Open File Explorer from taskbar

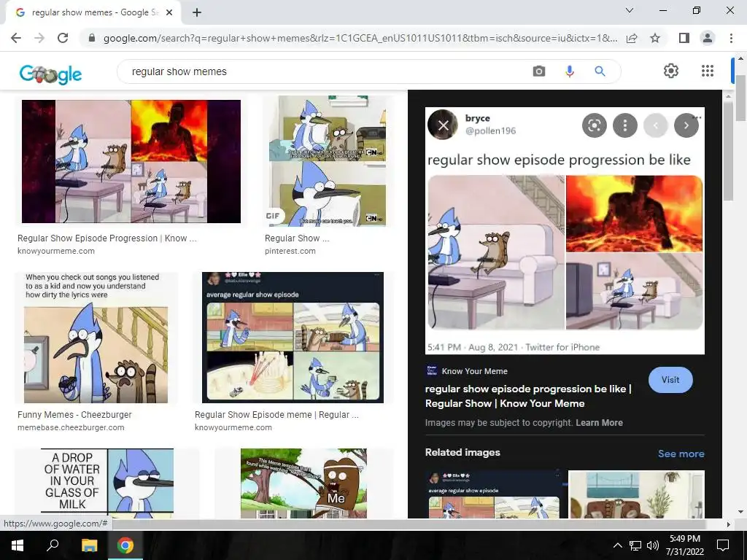89,545
